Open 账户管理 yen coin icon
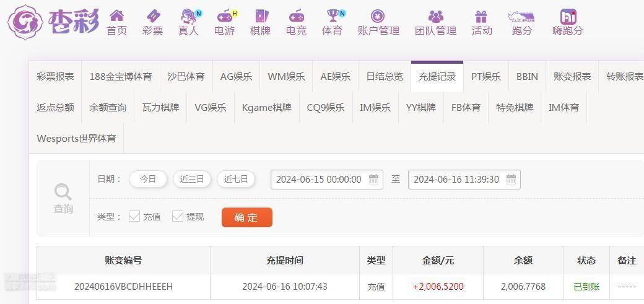Screen dimensions: 644x304 378,16
